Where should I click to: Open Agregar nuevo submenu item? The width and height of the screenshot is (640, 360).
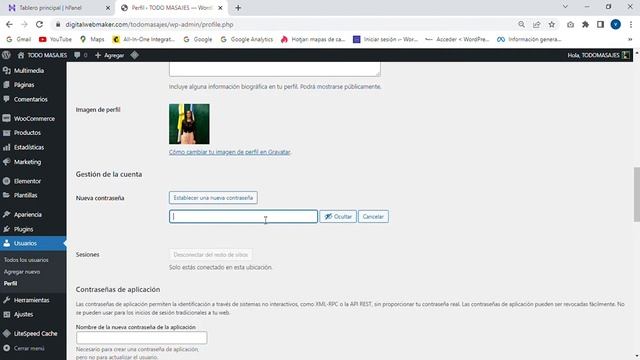pos(22,272)
